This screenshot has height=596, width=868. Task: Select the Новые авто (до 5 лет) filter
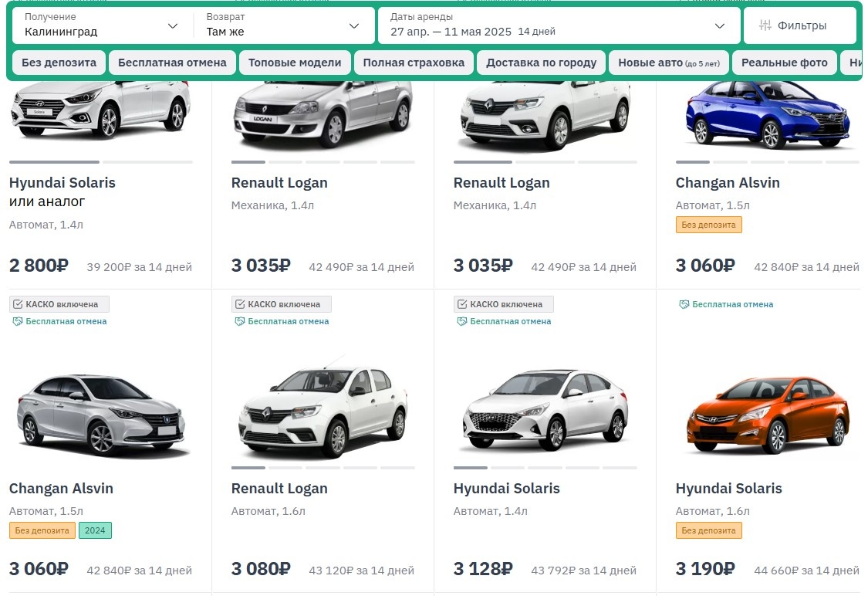pyautogui.click(x=668, y=63)
